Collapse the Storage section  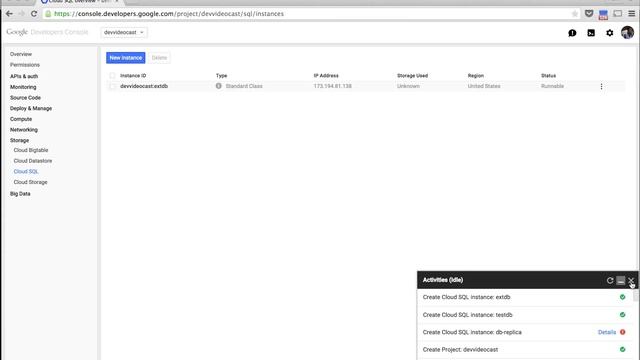click(20, 140)
